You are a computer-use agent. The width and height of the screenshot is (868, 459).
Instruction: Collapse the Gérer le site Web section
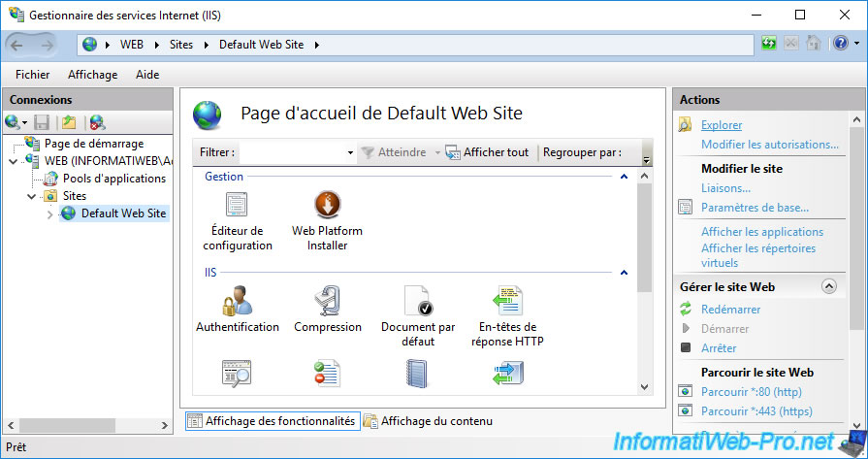(x=828, y=286)
